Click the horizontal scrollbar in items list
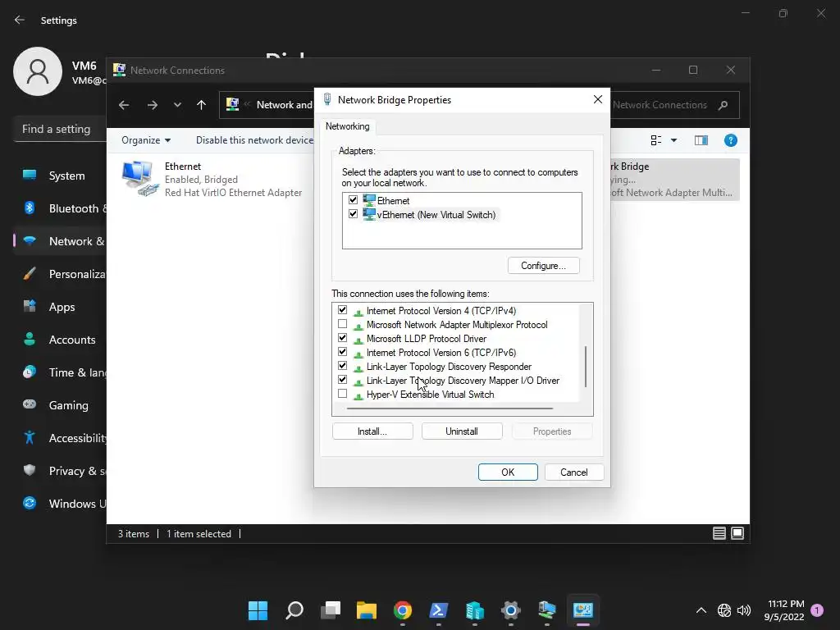The width and height of the screenshot is (840, 630). (x=450, y=409)
